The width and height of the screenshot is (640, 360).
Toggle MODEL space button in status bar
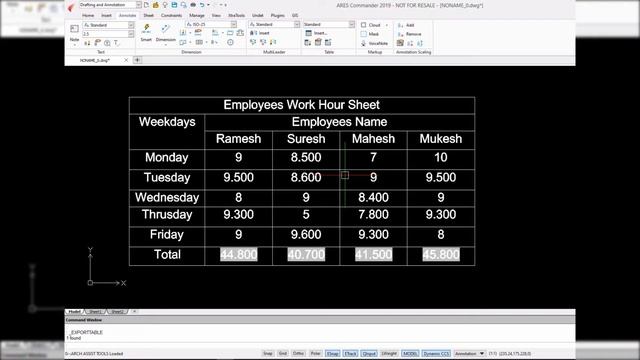click(x=410, y=353)
